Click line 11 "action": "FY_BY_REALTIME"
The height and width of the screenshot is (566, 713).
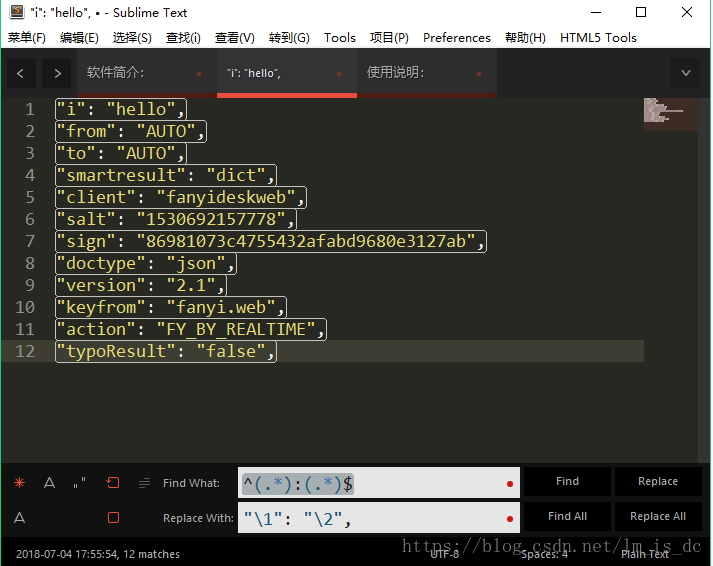point(191,329)
